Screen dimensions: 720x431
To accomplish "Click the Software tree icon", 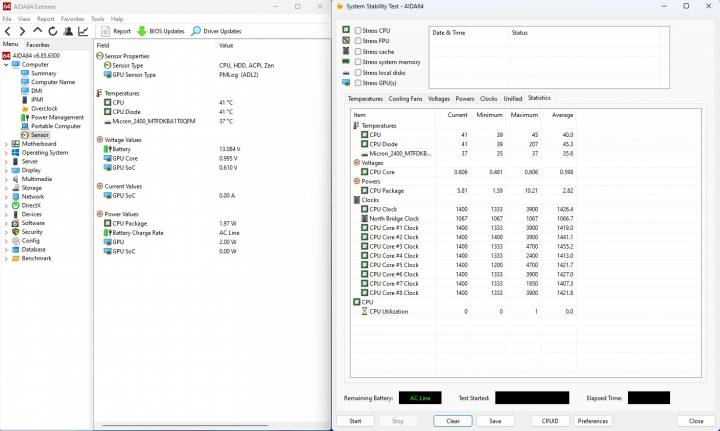I will pyautogui.click(x=16, y=223).
